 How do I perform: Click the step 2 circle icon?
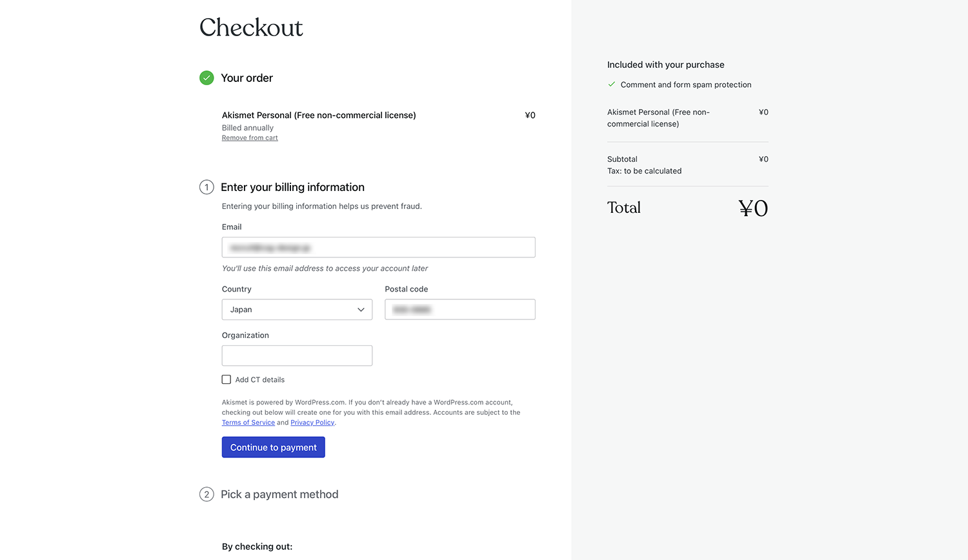click(207, 495)
